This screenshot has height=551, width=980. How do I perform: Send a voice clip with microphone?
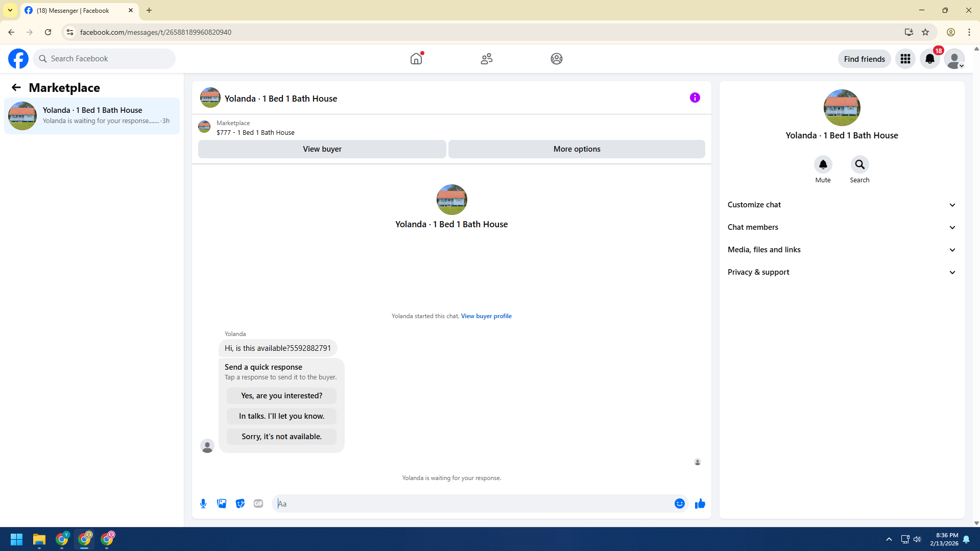click(x=203, y=504)
